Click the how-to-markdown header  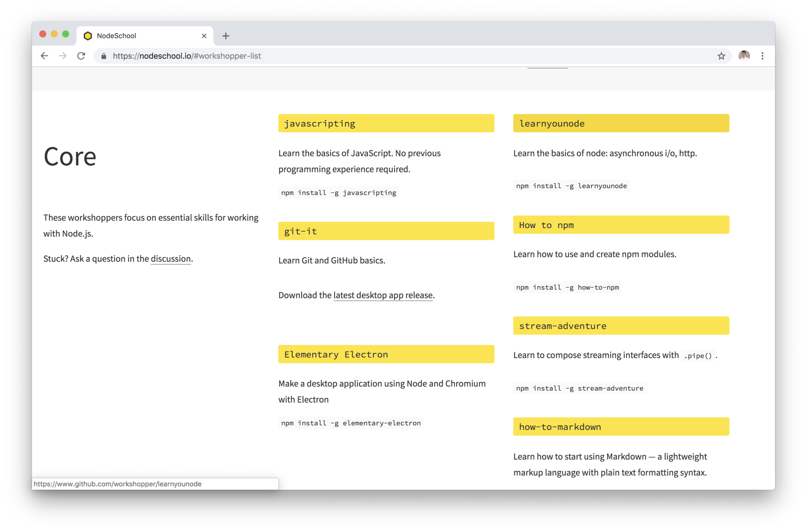point(621,426)
